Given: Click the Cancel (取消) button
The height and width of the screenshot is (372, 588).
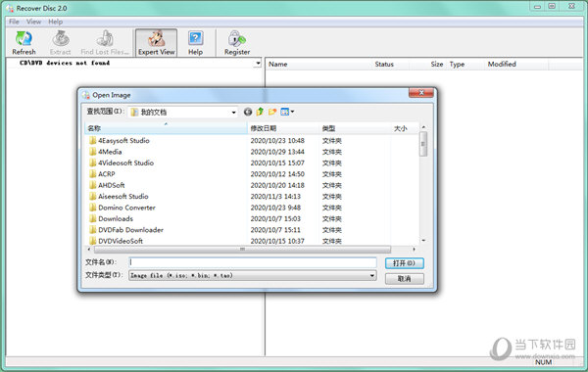Looking at the screenshot, I should tap(404, 279).
